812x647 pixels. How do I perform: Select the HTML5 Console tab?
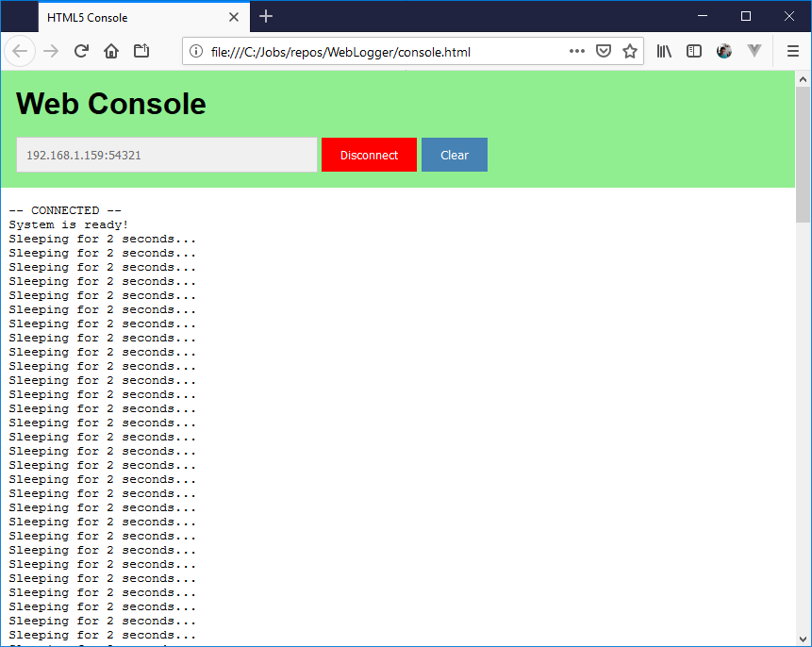point(132,17)
